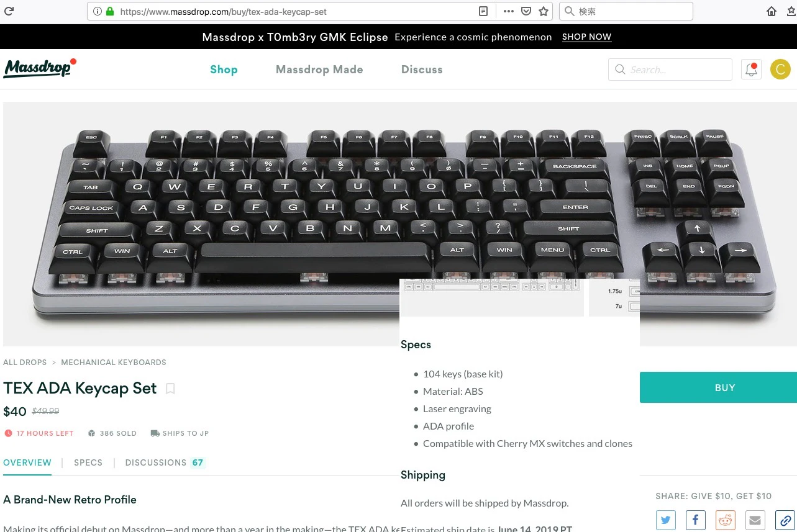Share the drop on Reddit
This screenshot has width=797, height=532.
725,520
